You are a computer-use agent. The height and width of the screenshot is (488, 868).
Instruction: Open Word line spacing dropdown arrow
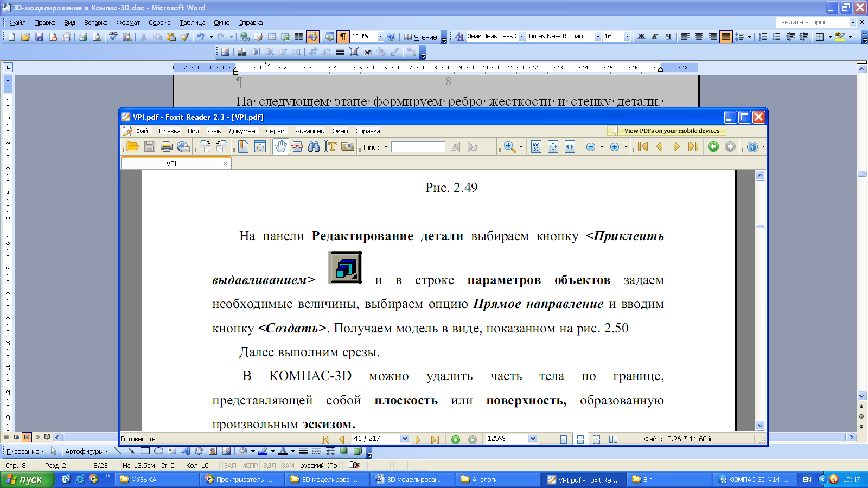coord(749,36)
